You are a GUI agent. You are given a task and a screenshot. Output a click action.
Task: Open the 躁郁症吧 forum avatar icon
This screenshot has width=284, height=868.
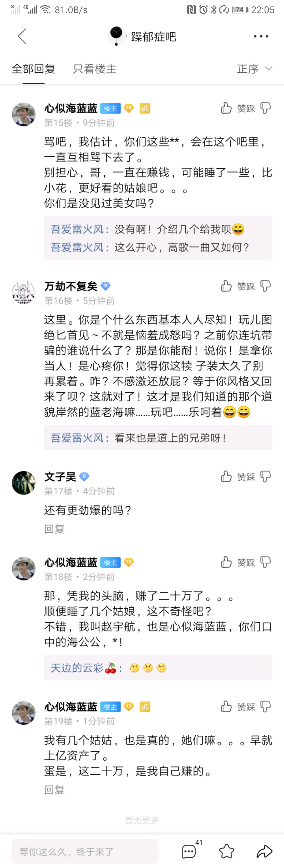pyautogui.click(x=116, y=36)
